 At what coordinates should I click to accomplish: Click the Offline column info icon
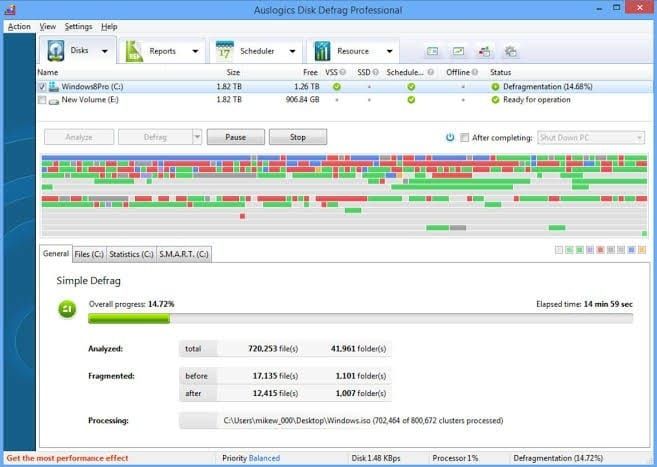tap(475, 72)
